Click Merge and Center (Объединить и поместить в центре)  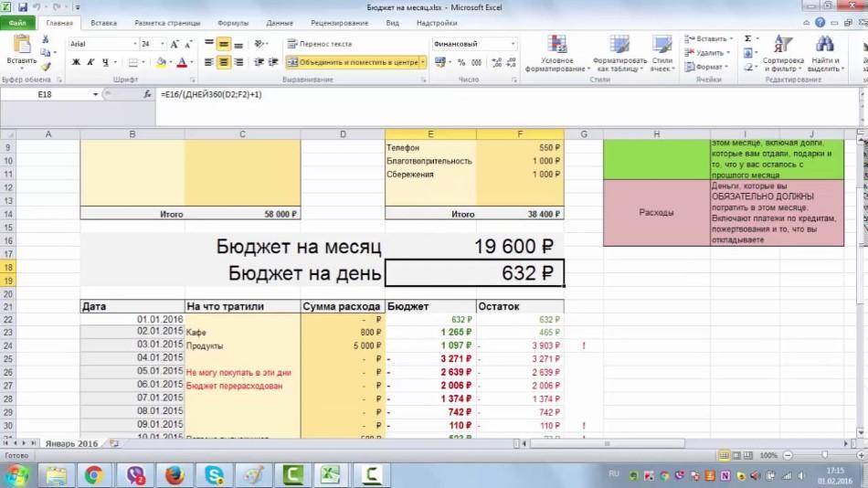351,62
